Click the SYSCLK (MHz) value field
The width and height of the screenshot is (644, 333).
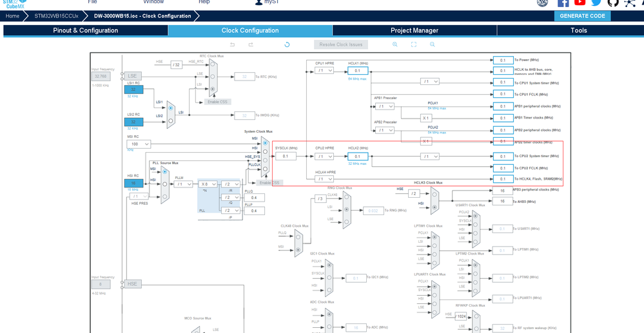point(286,157)
